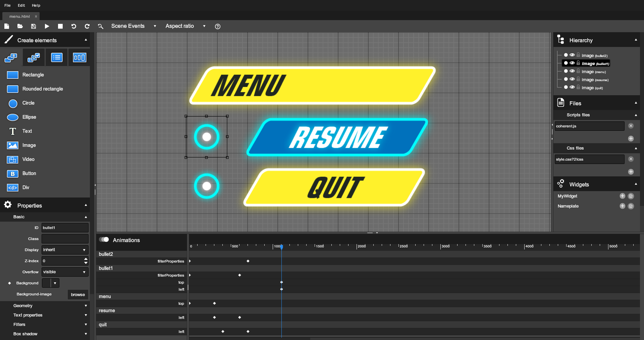Click the Stop animation icon

click(x=60, y=26)
